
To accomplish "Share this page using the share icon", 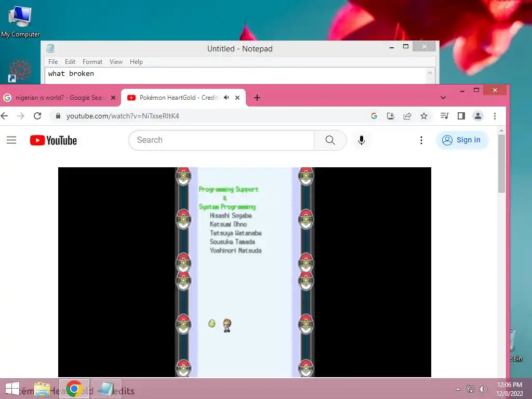I will [407, 116].
